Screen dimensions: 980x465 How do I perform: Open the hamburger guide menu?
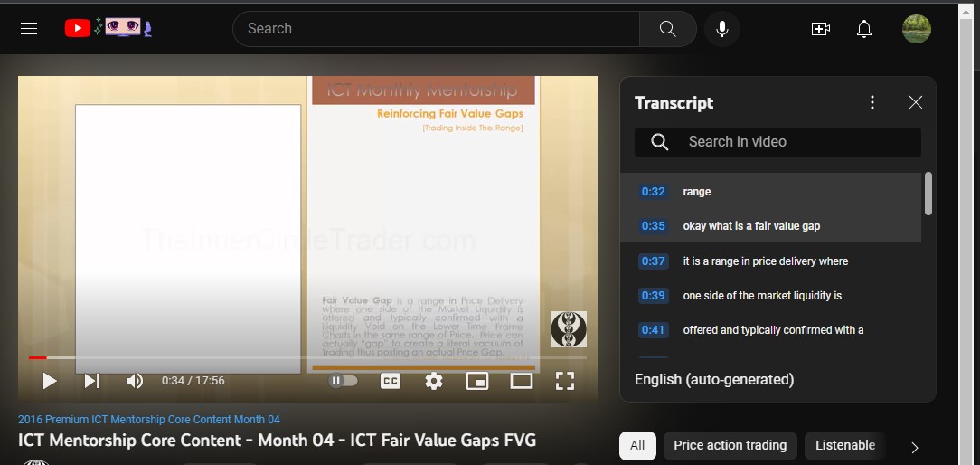click(29, 28)
